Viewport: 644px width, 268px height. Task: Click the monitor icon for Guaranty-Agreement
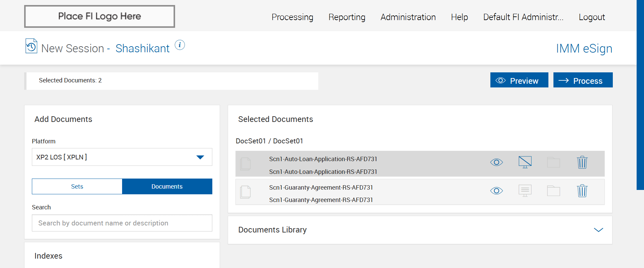525,191
